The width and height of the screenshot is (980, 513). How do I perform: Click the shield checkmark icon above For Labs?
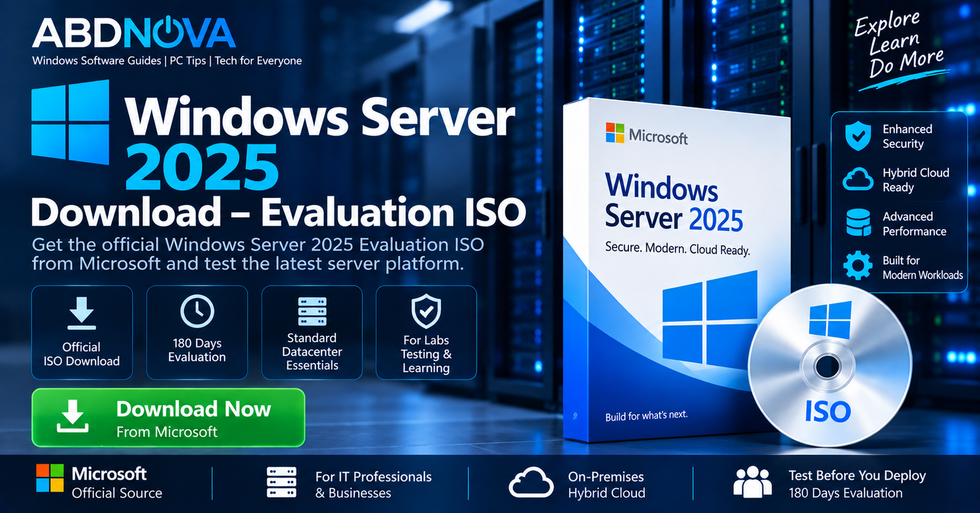click(426, 311)
